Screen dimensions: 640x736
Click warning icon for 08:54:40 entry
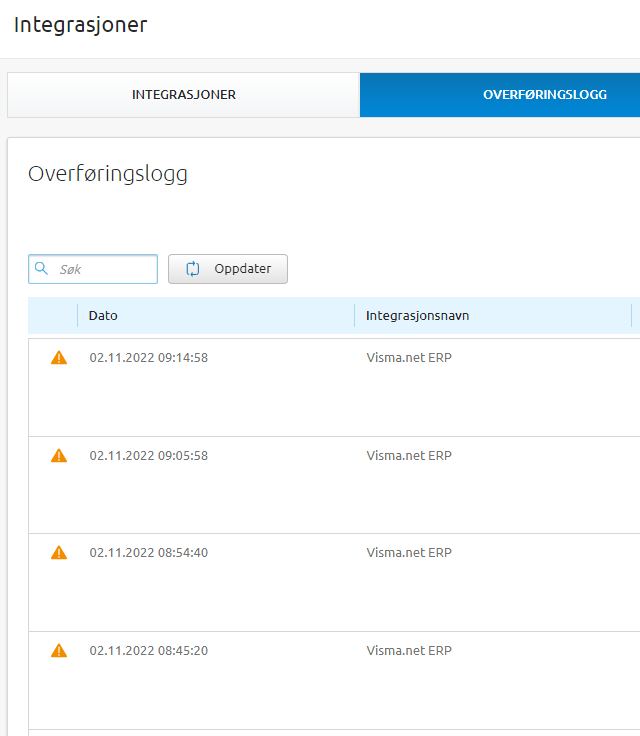59,553
